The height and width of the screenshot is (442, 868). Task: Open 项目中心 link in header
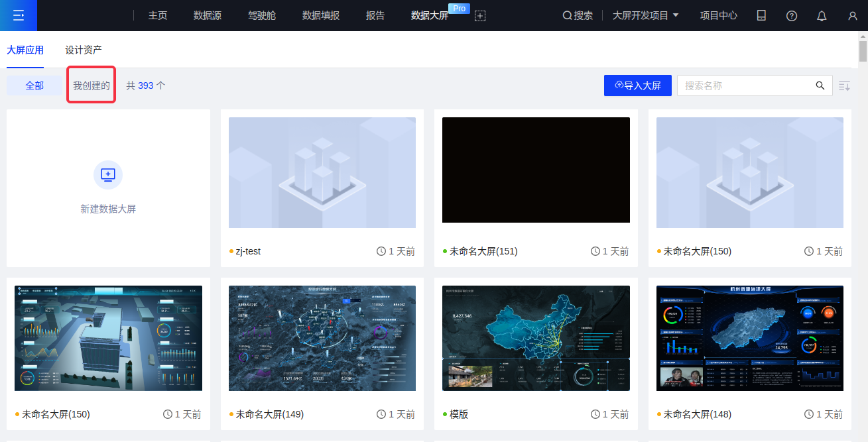coord(719,15)
